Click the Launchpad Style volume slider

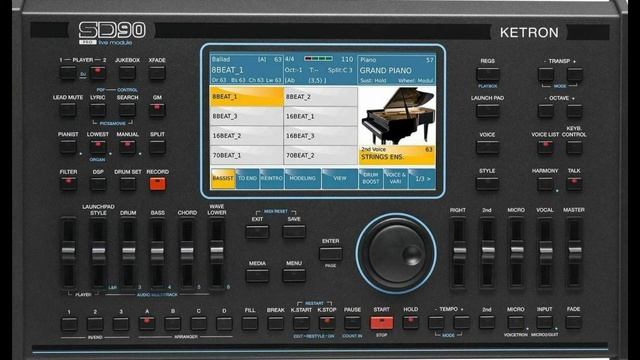[x=98, y=251]
